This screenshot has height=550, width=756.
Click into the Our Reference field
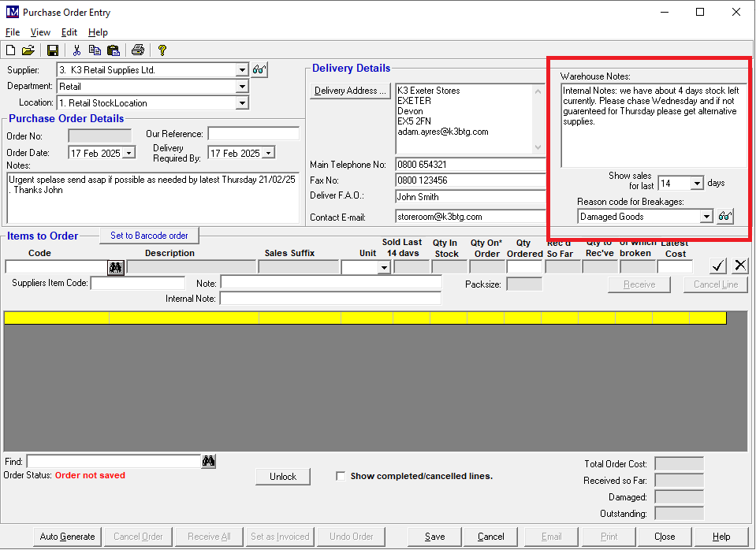[253, 134]
